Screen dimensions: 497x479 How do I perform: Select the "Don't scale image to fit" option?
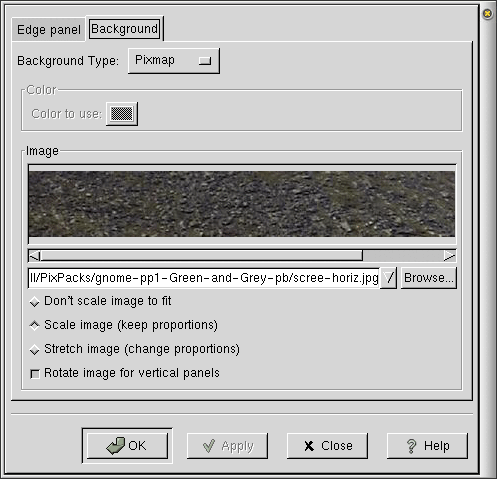35,302
